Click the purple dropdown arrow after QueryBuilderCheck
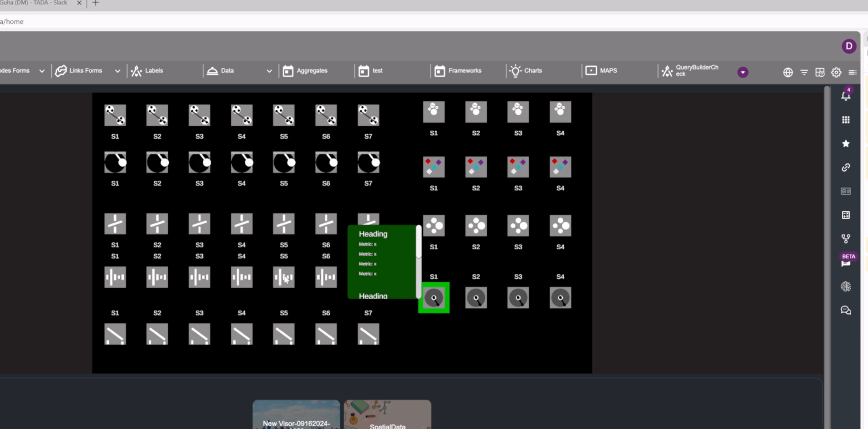868x429 pixels. (x=742, y=72)
